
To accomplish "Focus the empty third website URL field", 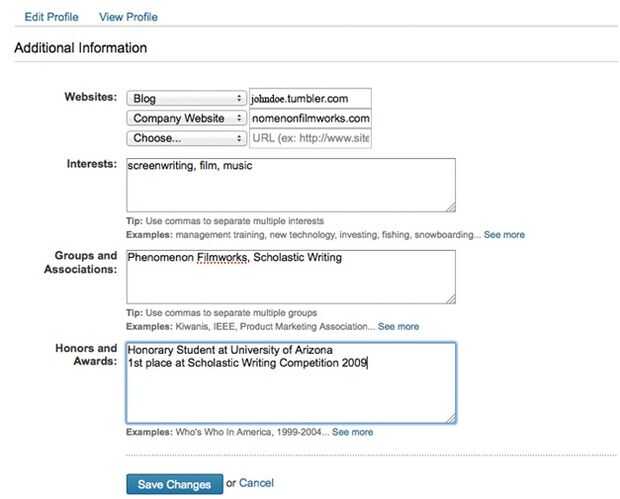I will coord(310,138).
